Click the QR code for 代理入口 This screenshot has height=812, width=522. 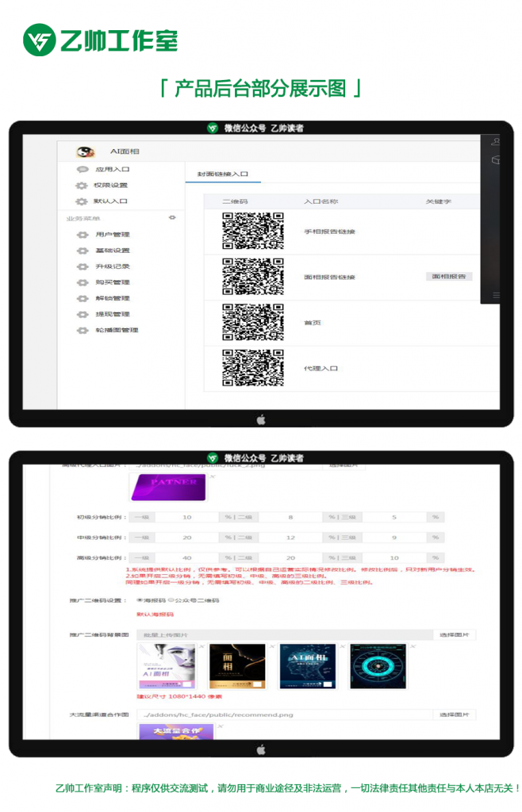pos(253,368)
